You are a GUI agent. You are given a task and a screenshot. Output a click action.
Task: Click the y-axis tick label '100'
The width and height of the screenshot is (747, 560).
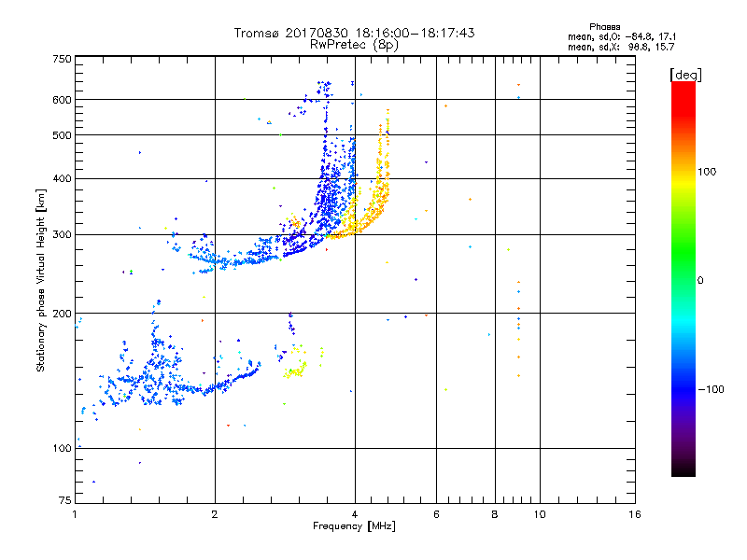tap(62, 448)
